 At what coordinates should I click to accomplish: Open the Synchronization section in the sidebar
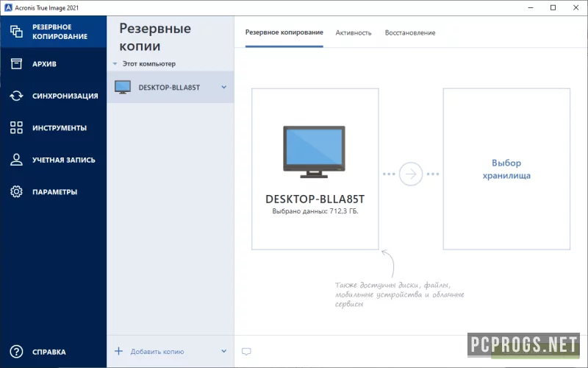click(x=53, y=96)
